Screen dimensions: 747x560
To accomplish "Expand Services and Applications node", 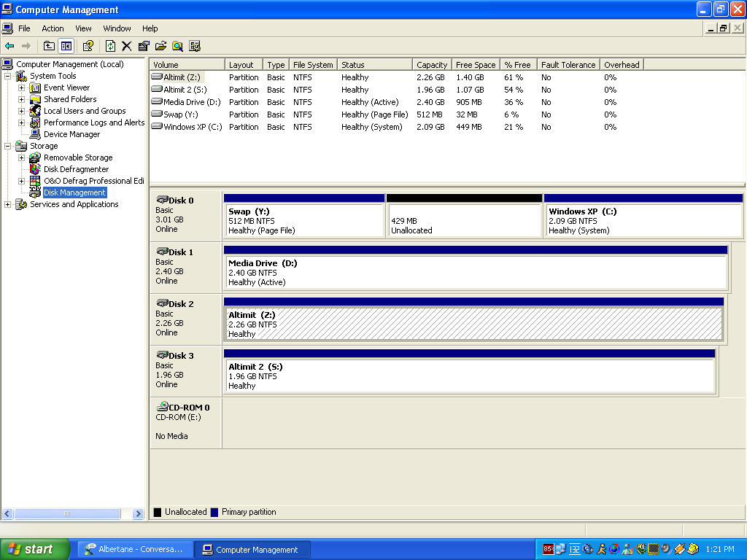I will (x=8, y=204).
